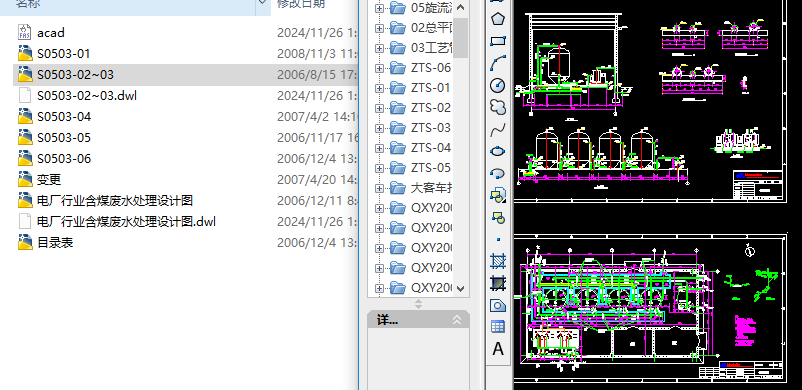This screenshot has height=390, width=802.
Task: Select the ZTS-01 folder in tree
Action: (431, 88)
